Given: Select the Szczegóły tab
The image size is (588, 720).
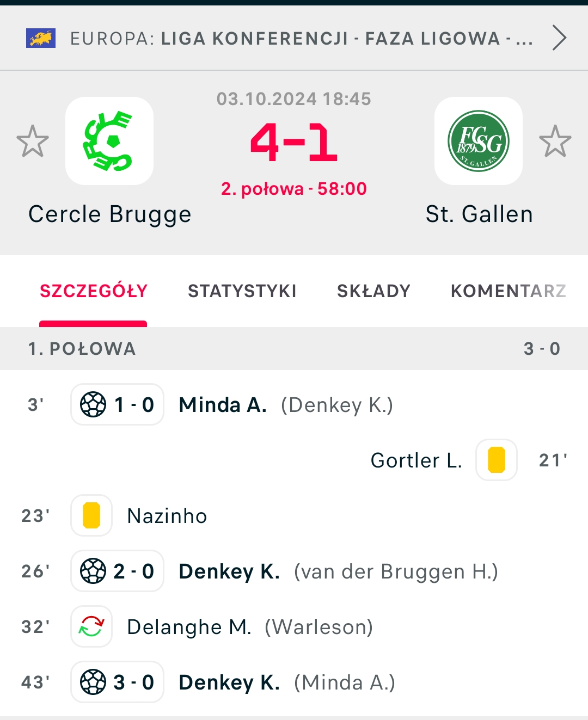Looking at the screenshot, I should (x=93, y=291).
